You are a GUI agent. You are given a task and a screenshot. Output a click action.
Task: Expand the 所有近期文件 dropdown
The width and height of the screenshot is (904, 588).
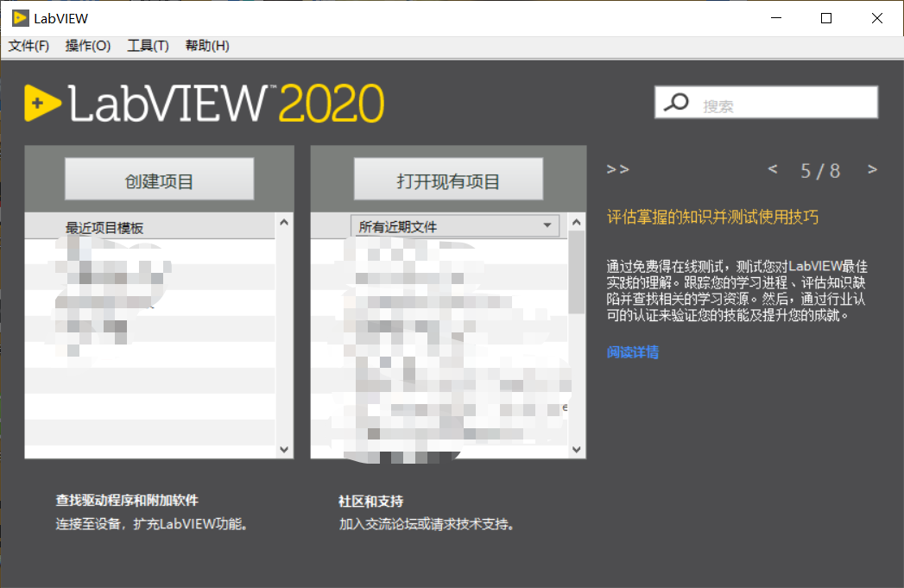click(455, 226)
